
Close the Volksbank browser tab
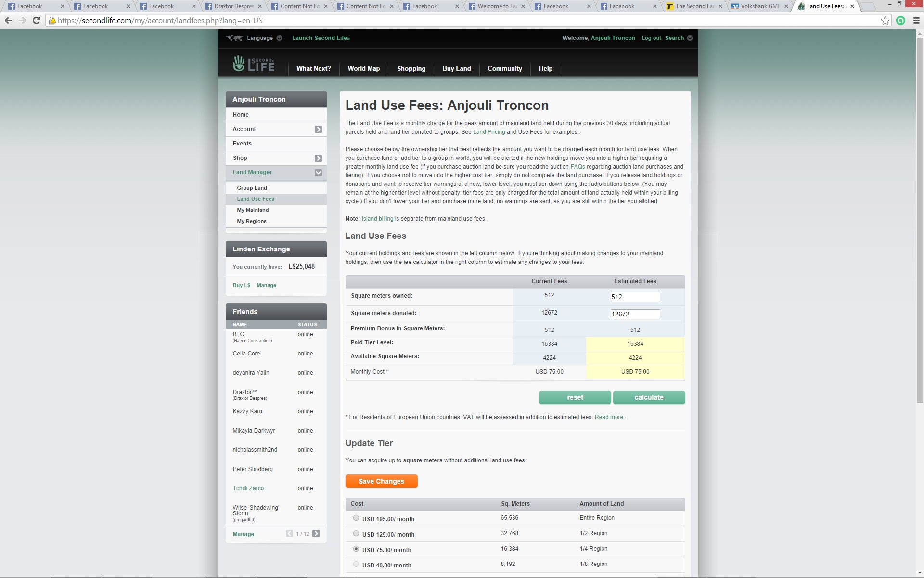(x=786, y=6)
